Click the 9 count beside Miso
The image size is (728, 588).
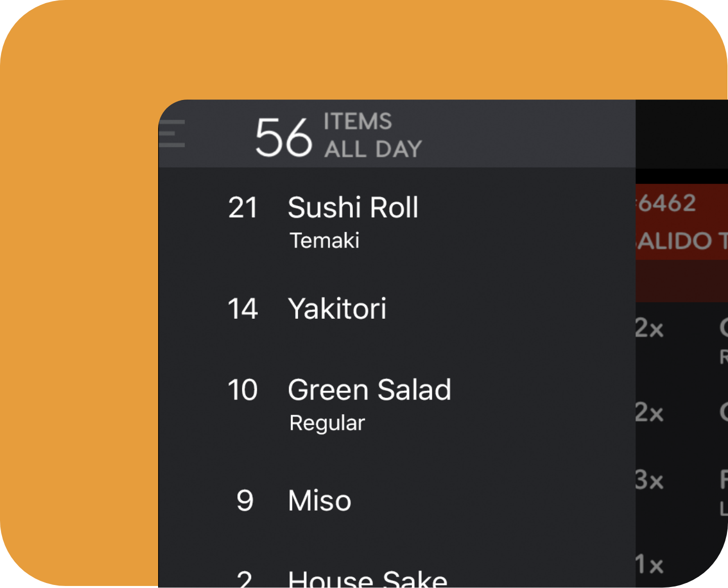[245, 501]
